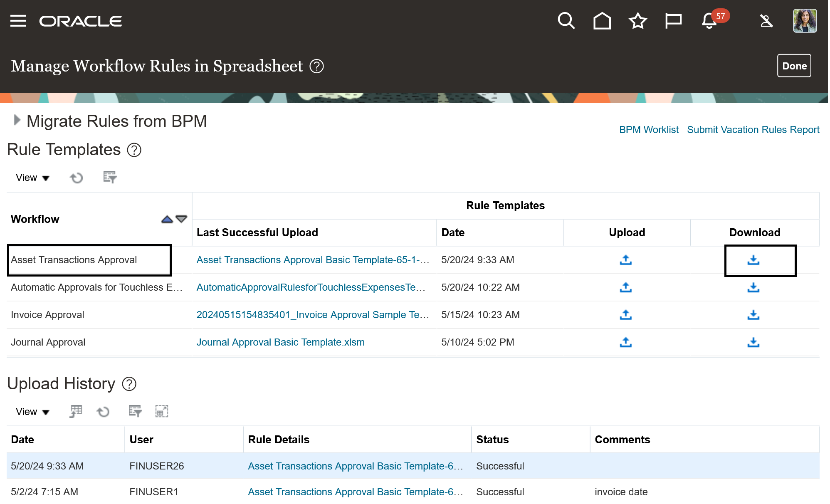This screenshot has width=830, height=504.
Task: Go to the Home icon
Action: (602, 21)
